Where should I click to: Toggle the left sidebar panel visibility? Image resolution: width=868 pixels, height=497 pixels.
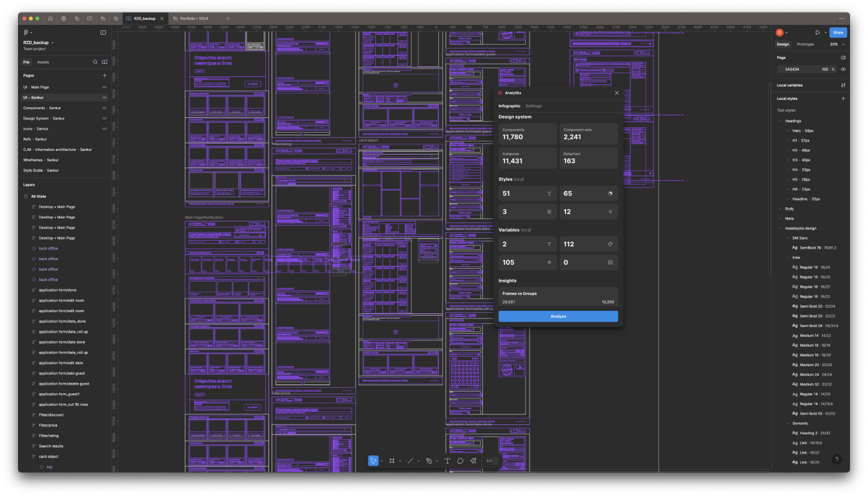click(x=103, y=32)
